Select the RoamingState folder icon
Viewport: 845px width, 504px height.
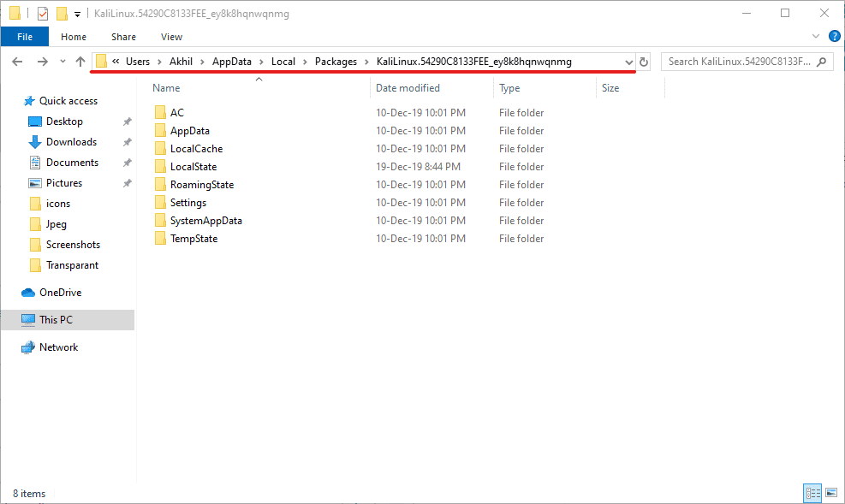[160, 185]
